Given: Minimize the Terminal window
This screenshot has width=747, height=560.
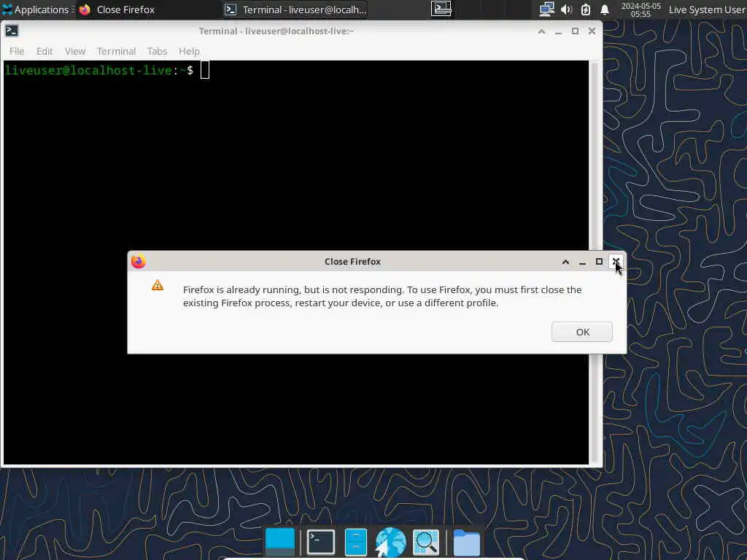Looking at the screenshot, I should click(x=558, y=31).
